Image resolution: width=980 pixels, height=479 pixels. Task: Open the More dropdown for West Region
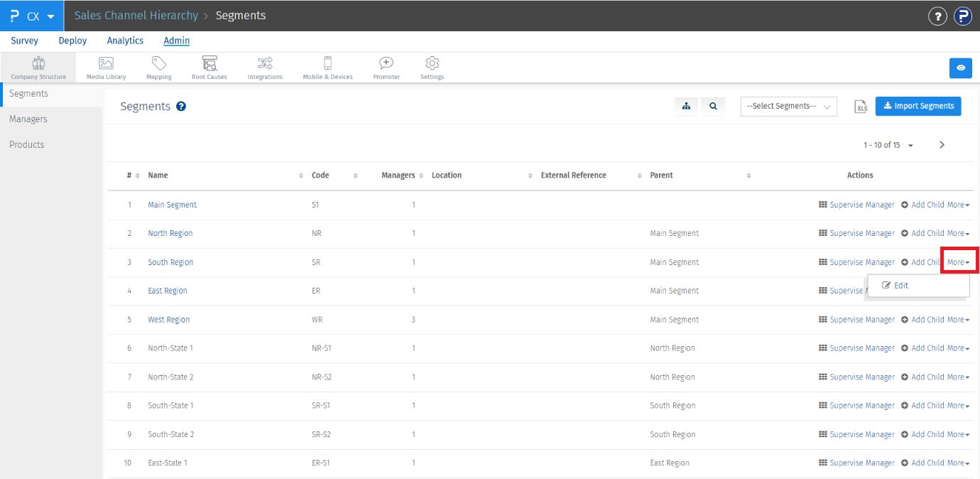click(958, 320)
